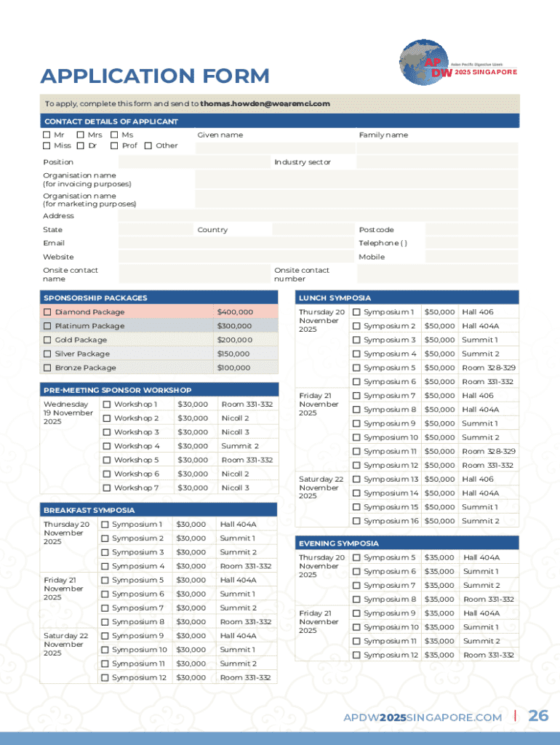560x745 pixels.
Task: Click the Organisation name for invoicing field
Action: (356, 180)
